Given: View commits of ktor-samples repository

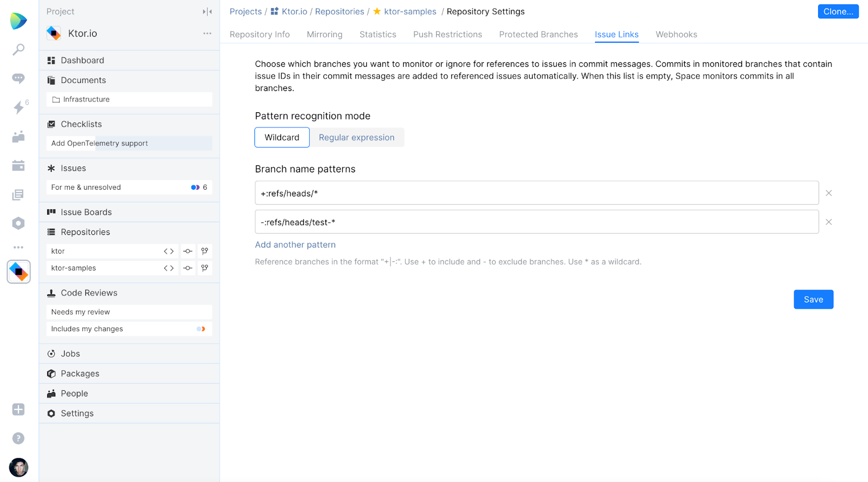Looking at the screenshot, I should click(x=188, y=268).
